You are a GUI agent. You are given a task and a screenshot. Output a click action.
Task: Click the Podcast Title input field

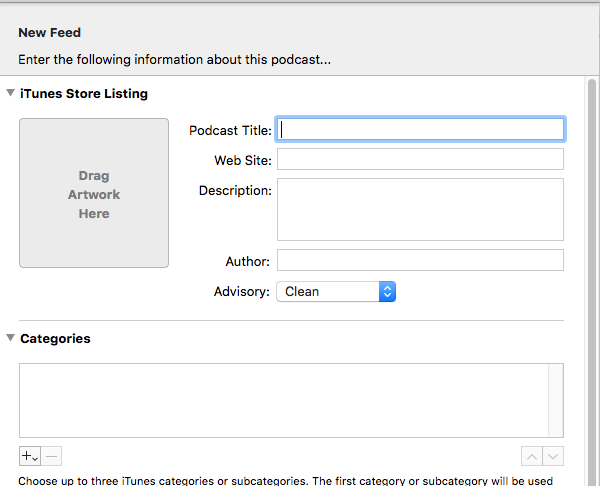coord(420,129)
